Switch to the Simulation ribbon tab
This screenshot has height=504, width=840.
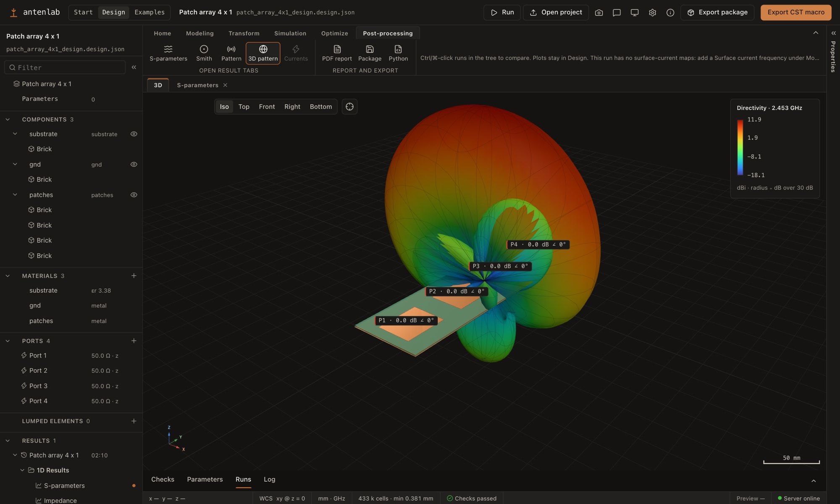click(x=290, y=33)
